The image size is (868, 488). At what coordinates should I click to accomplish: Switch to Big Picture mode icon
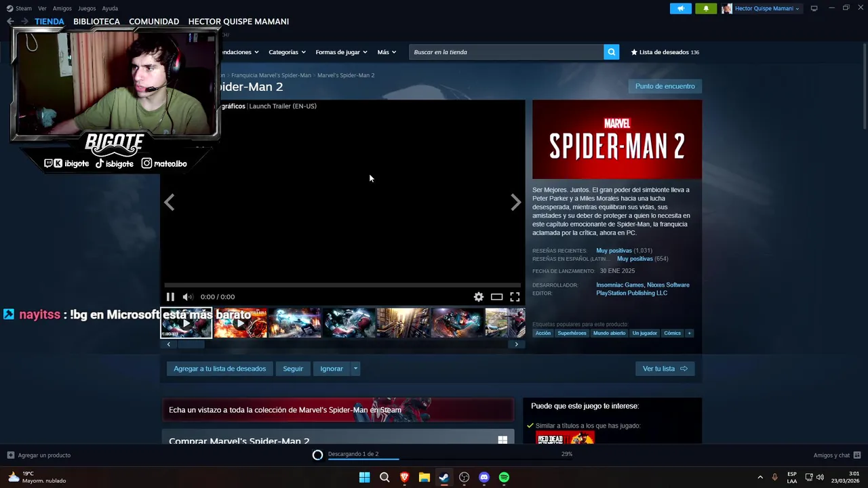pyautogui.click(x=814, y=8)
